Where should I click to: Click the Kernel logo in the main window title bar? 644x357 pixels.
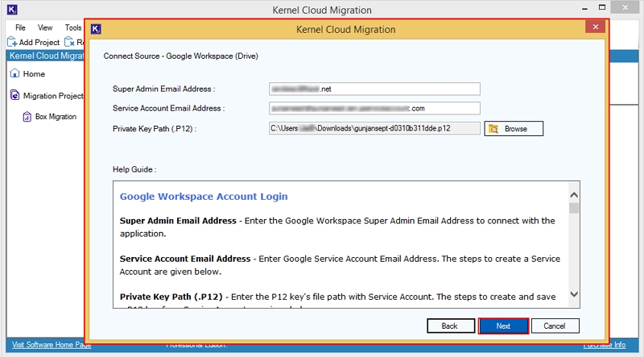click(x=12, y=9)
